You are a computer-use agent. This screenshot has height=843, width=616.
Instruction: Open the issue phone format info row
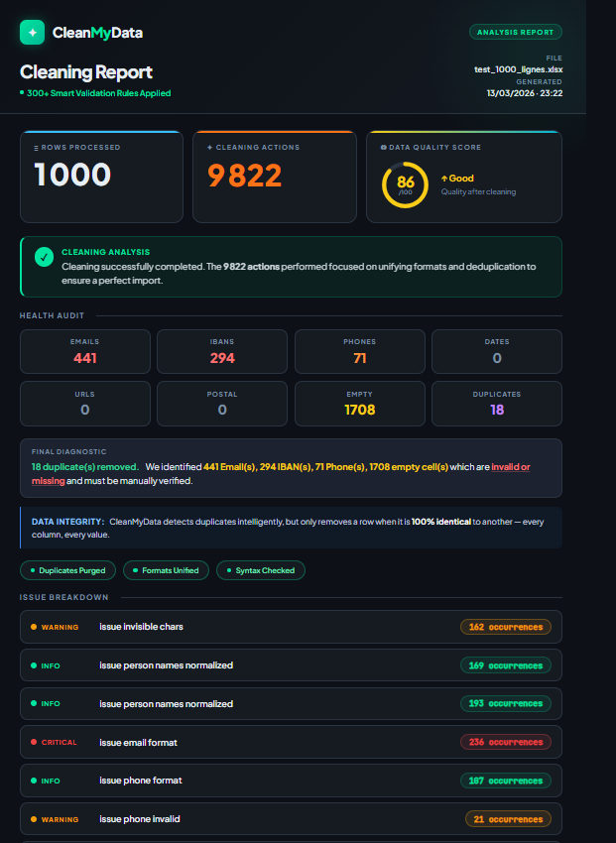click(291, 781)
